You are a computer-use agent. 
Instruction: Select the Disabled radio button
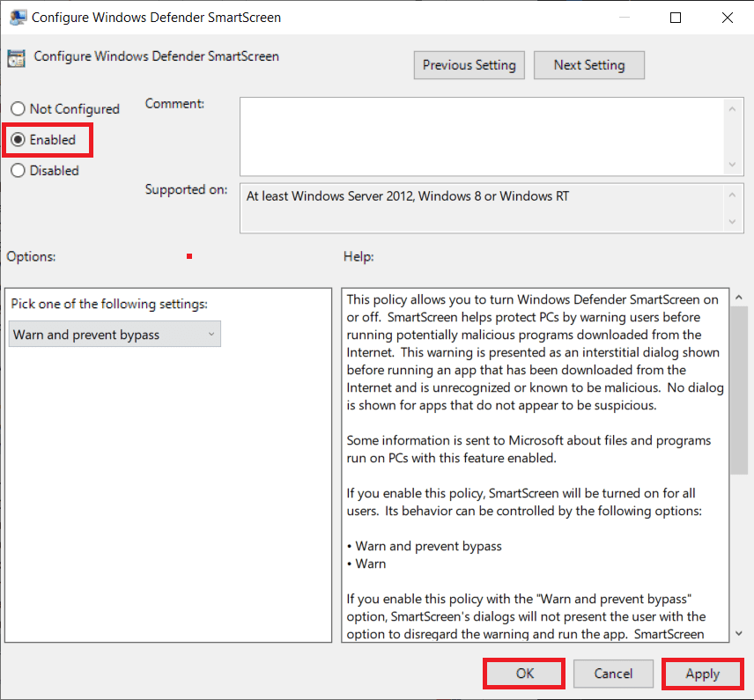pos(18,170)
